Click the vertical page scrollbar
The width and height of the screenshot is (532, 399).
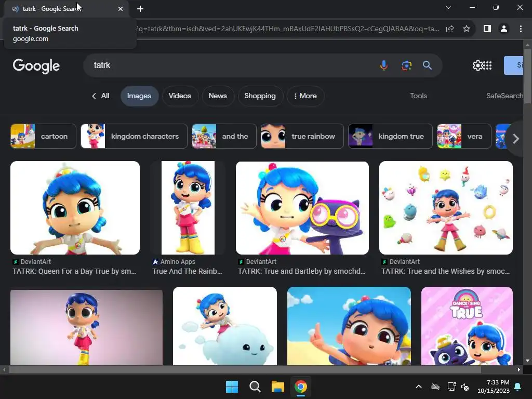point(527,75)
